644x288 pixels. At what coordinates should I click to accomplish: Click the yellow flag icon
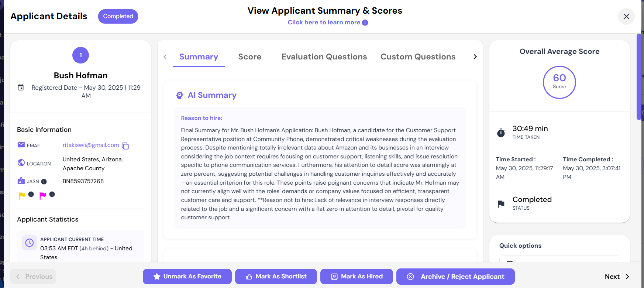[22, 195]
